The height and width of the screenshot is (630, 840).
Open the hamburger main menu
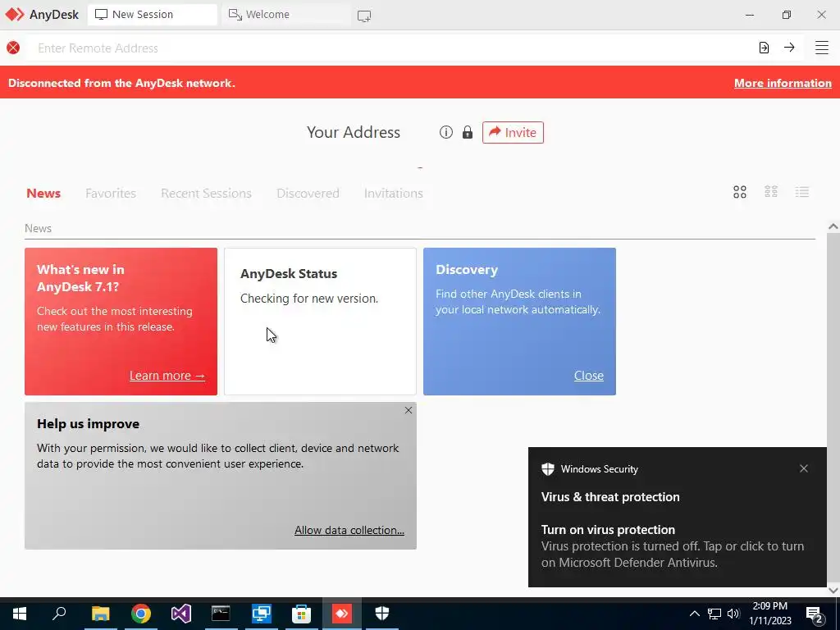tap(822, 48)
